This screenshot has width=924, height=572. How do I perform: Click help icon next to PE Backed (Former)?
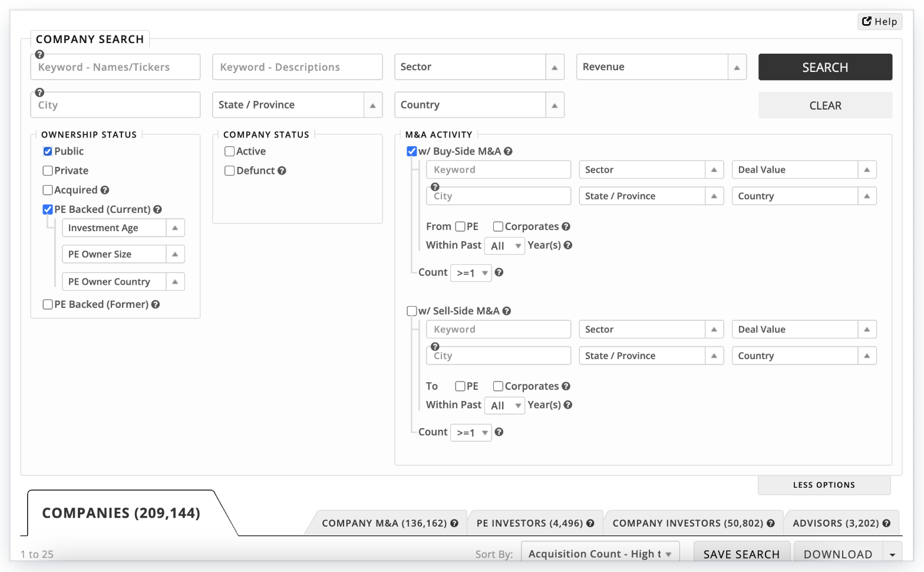(156, 304)
